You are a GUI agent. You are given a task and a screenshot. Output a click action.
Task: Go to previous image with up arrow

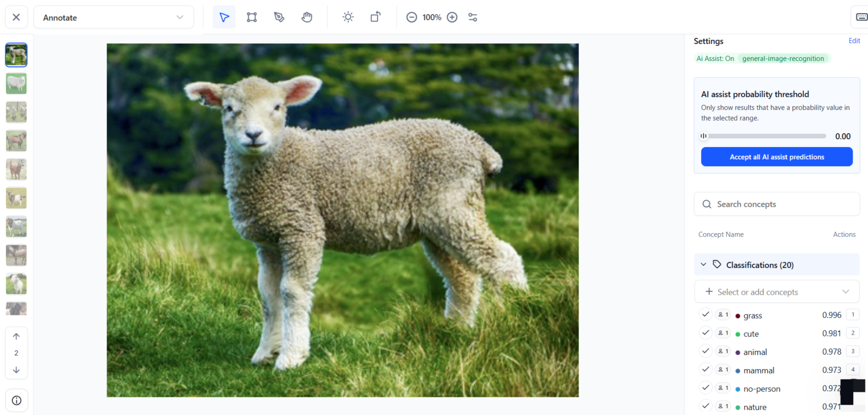tap(16, 336)
